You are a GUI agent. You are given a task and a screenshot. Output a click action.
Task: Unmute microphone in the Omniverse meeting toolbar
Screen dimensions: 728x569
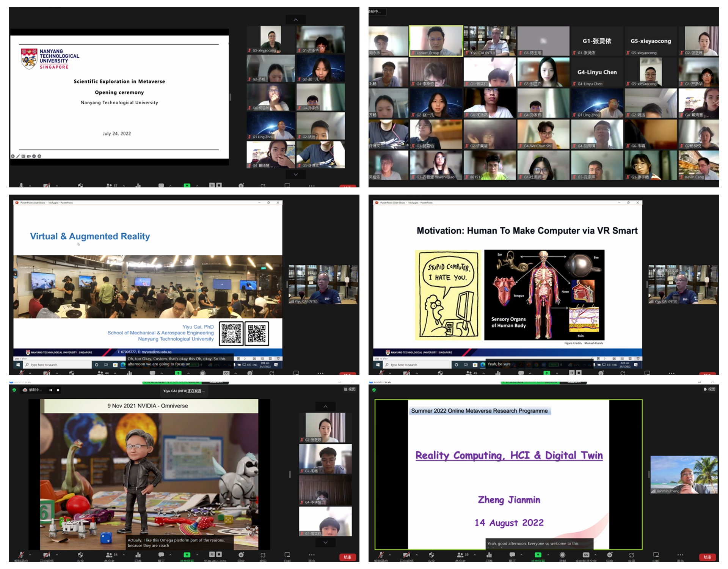click(22, 555)
